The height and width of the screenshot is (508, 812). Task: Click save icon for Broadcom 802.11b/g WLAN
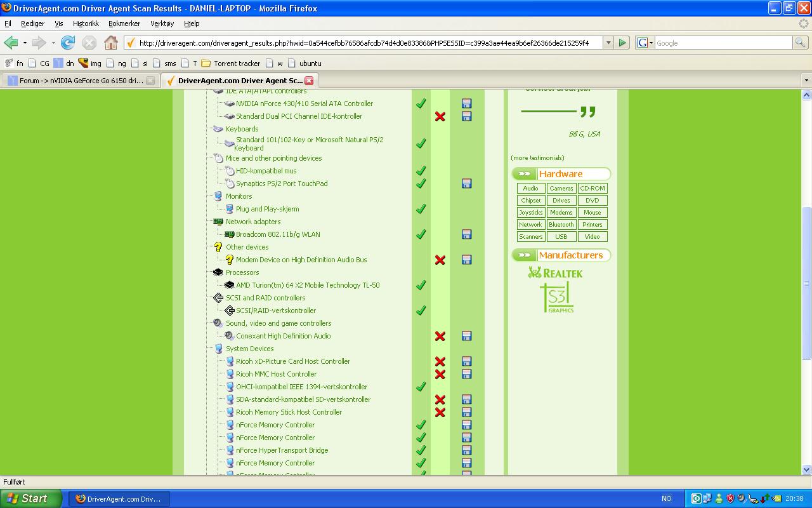tap(467, 234)
